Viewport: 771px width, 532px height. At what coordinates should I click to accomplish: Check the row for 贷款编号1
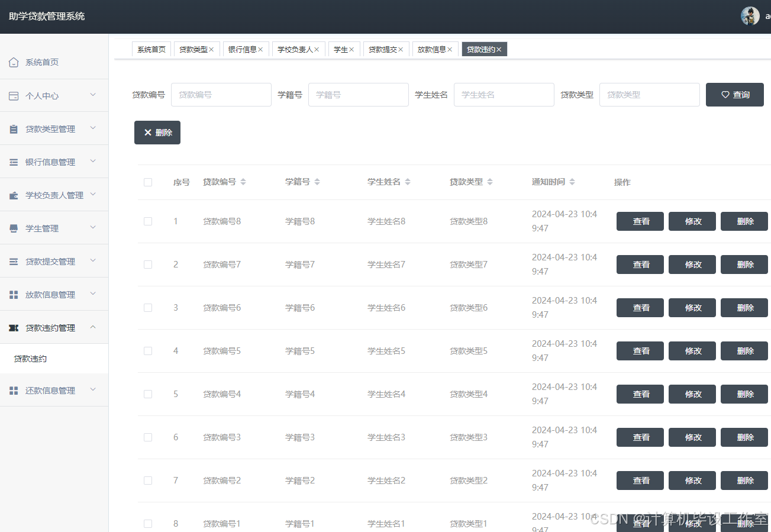148,524
